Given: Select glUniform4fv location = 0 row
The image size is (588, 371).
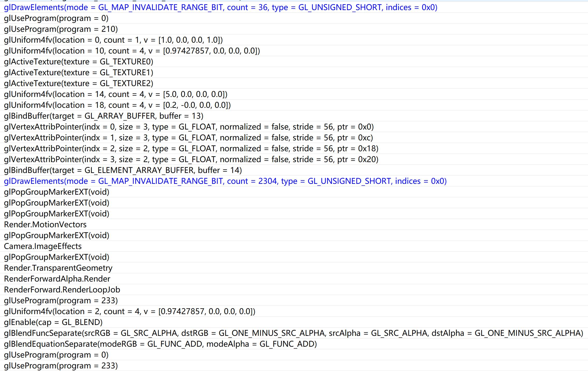Looking at the screenshot, I should (x=113, y=40).
